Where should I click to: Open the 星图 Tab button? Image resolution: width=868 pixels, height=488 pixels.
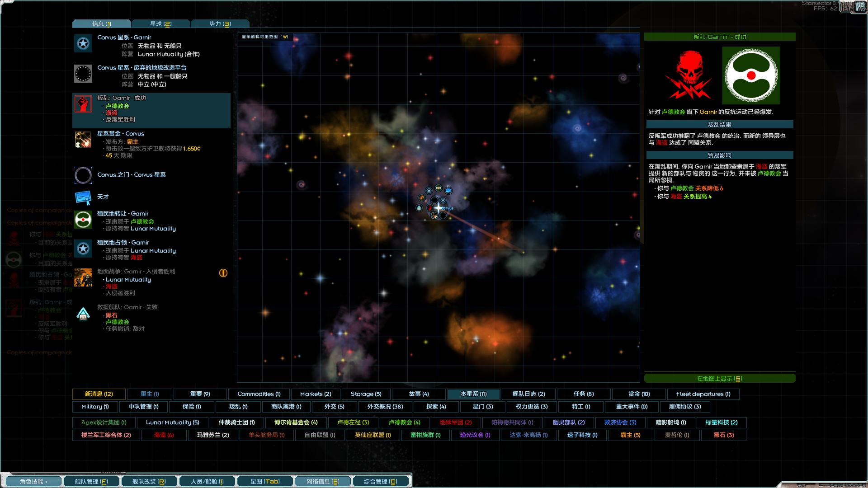coord(265,482)
